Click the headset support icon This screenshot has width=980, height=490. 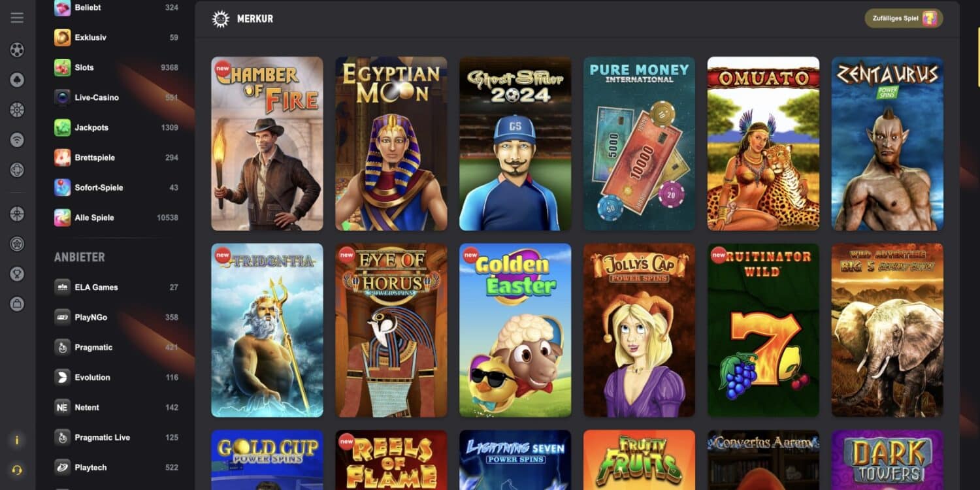click(x=17, y=470)
